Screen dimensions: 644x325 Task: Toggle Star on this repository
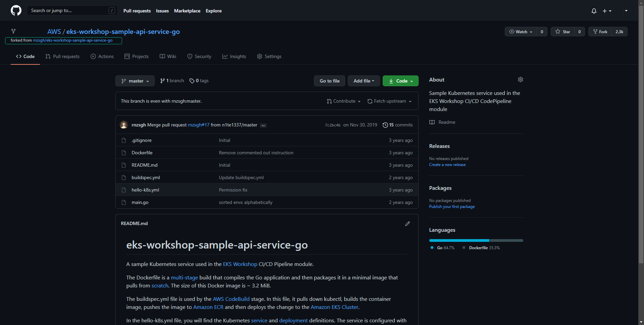click(x=563, y=32)
